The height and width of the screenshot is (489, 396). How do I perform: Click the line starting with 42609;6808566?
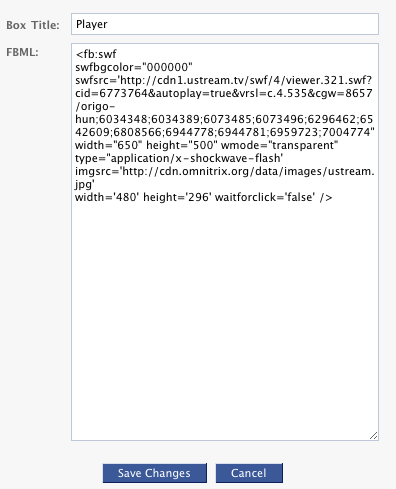[225, 132]
